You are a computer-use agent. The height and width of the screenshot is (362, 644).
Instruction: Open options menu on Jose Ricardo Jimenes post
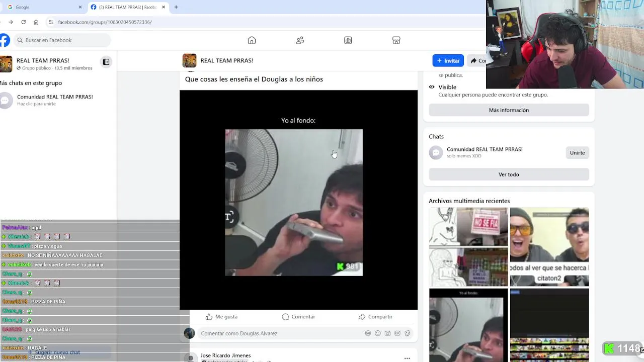pos(407,358)
